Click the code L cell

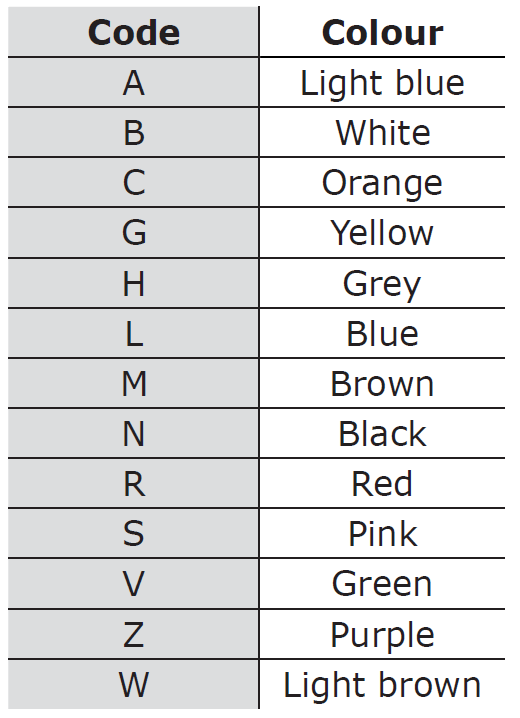tap(133, 333)
